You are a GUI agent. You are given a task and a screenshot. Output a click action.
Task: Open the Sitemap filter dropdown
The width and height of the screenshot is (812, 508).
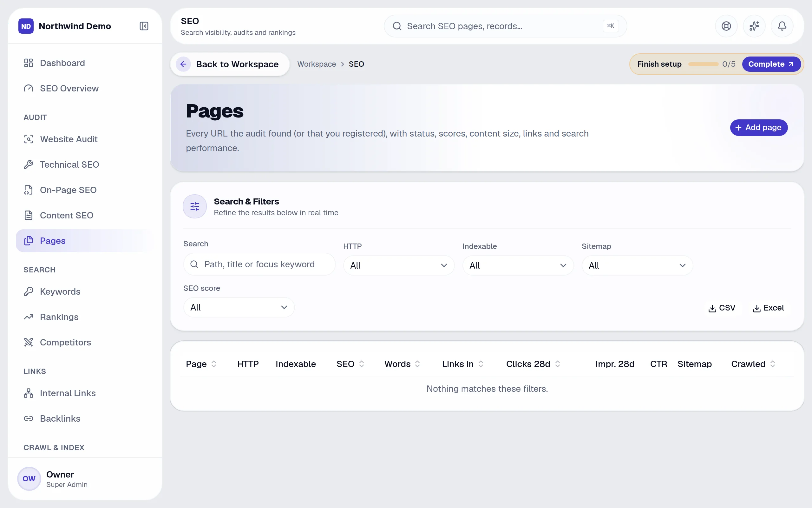pyautogui.click(x=637, y=265)
